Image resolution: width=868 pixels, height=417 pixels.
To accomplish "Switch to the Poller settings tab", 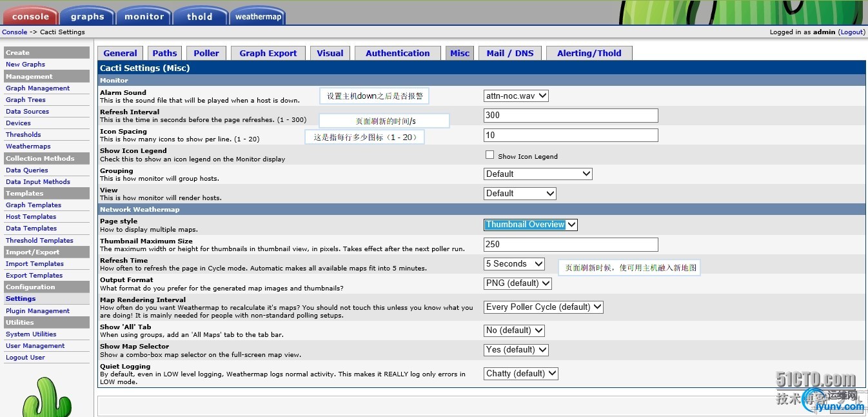I will [x=206, y=53].
